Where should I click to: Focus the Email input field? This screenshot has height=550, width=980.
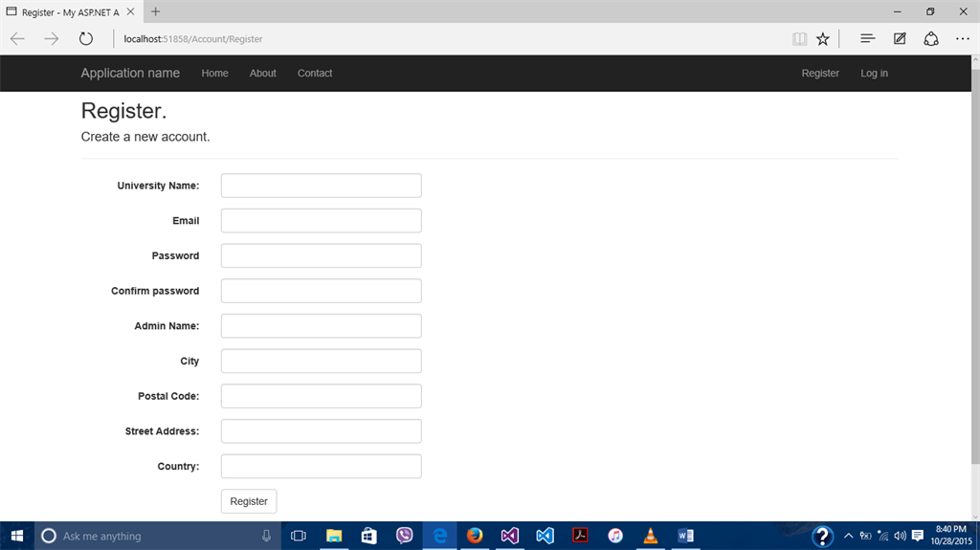pos(322,221)
